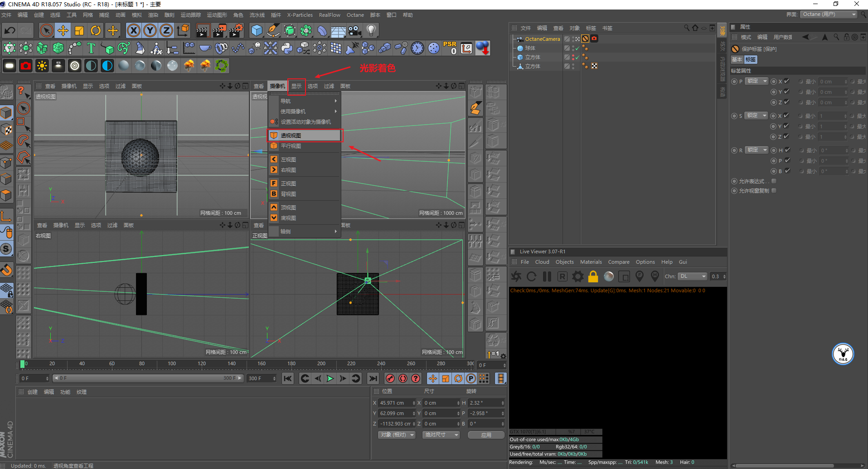Viewport: 868px width, 469px height.
Task: Choose 平行视图 in camera menu
Action: (x=304, y=146)
